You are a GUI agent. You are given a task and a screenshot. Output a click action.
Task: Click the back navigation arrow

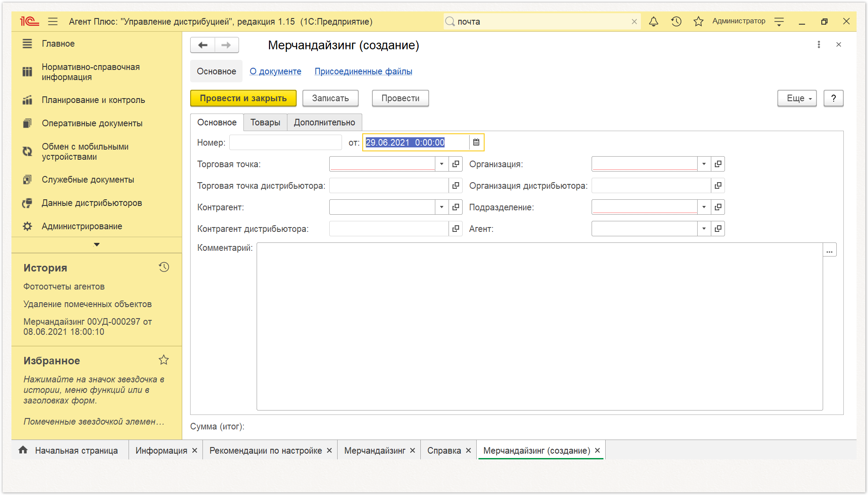[x=203, y=45]
